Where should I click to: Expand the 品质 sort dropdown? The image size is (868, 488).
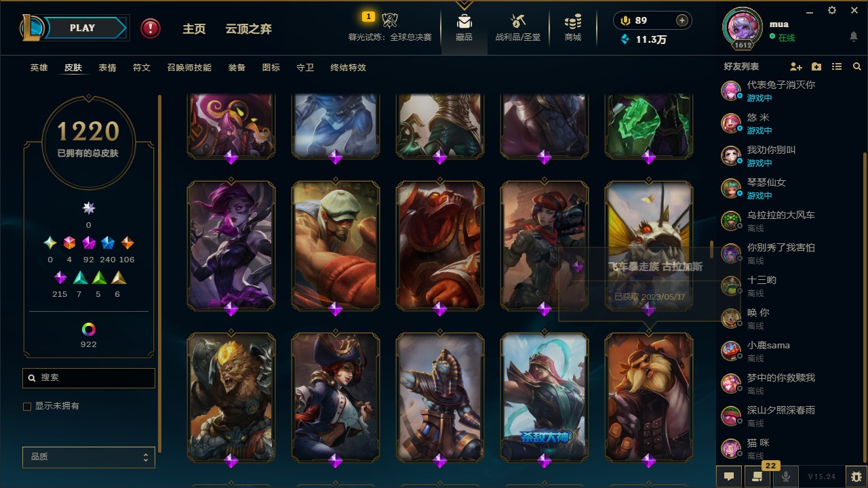89,457
